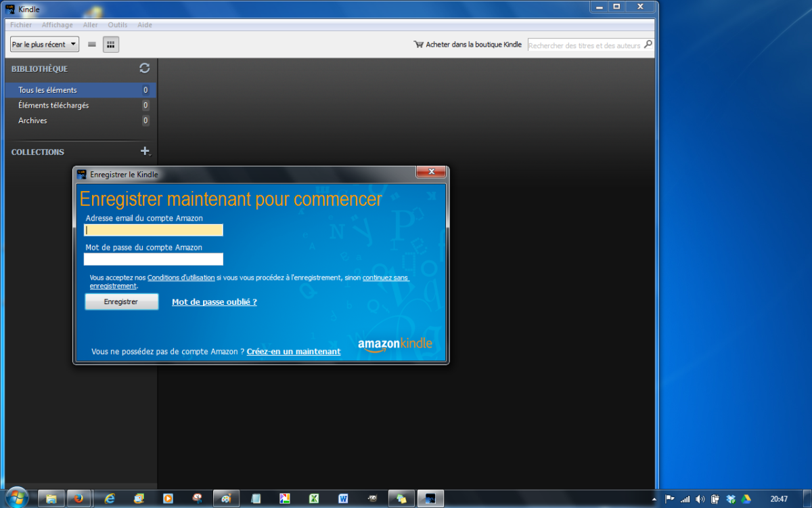Open the 'Conditions d'utilisation' link
Image resolution: width=812 pixels, height=508 pixels.
181,278
